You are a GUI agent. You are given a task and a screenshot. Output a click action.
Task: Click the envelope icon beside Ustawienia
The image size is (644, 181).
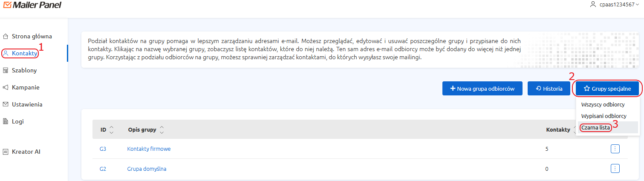coord(6,104)
